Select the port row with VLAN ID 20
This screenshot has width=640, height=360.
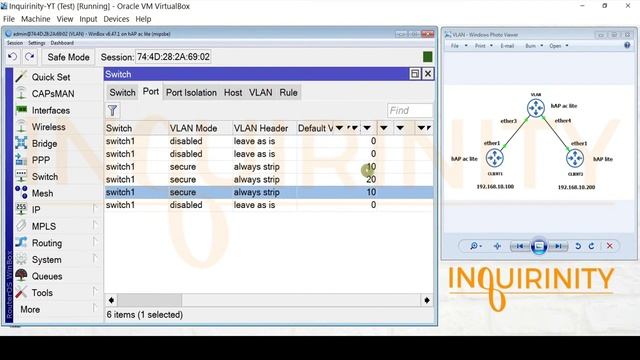click(x=269, y=180)
